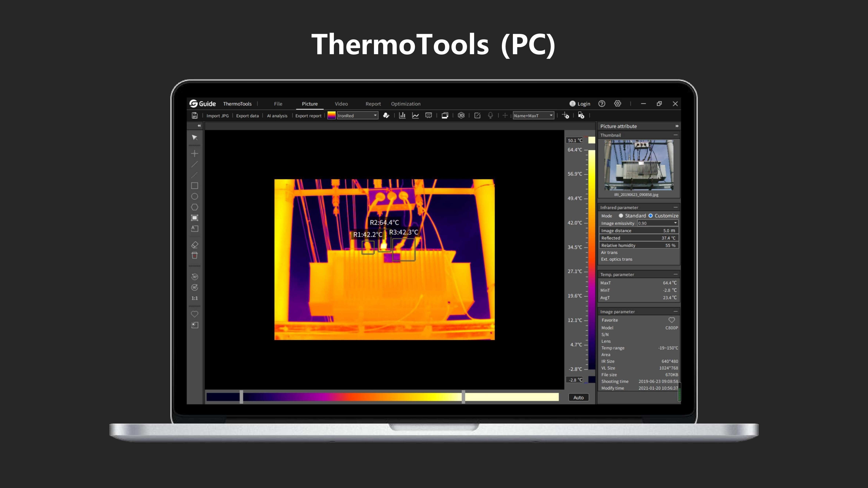
Task: Click the Export report button
Action: tap(308, 116)
